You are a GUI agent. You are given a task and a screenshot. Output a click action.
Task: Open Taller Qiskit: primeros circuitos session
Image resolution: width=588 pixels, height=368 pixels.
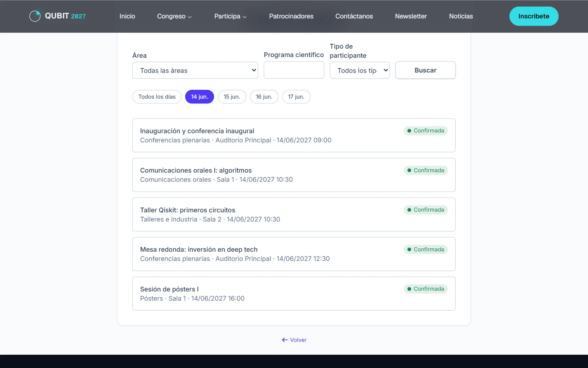click(x=294, y=215)
